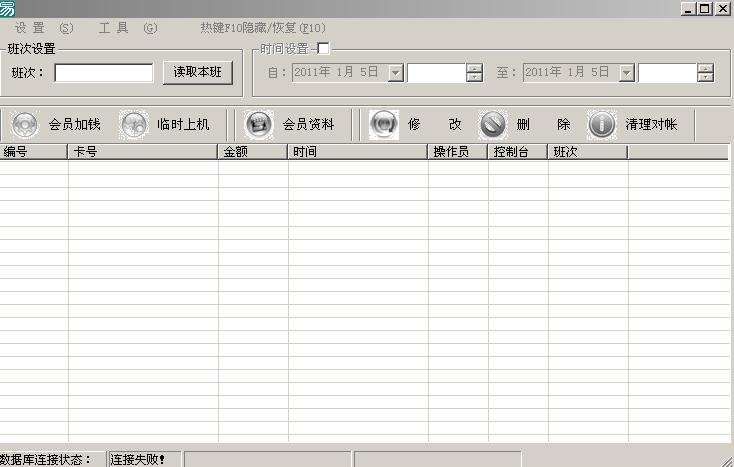Click the 读取本班 button
The height and width of the screenshot is (467, 734).
click(198, 73)
